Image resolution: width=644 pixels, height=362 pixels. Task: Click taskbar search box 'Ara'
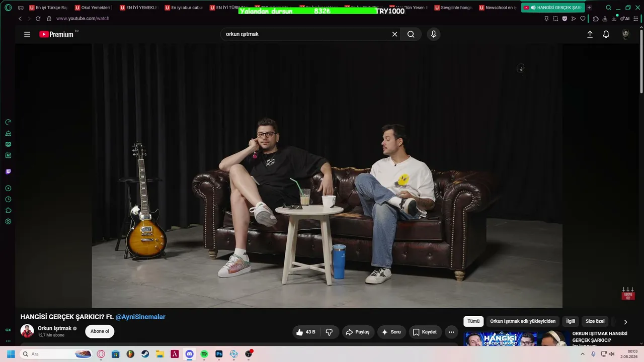click(57, 354)
